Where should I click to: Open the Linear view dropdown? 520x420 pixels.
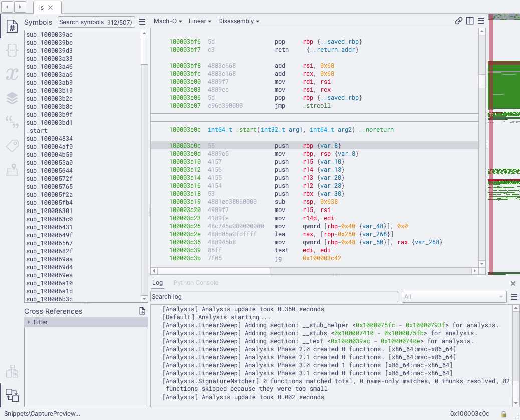200,21
